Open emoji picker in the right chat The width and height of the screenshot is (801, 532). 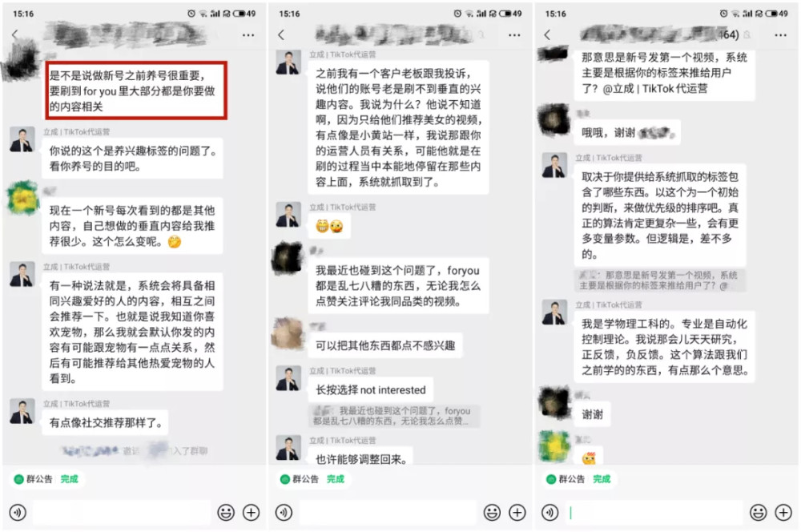[758, 512]
